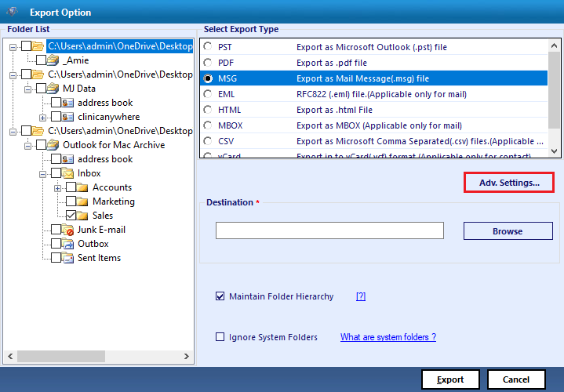
Task: Select the CSV export radio button
Action: tap(208, 141)
